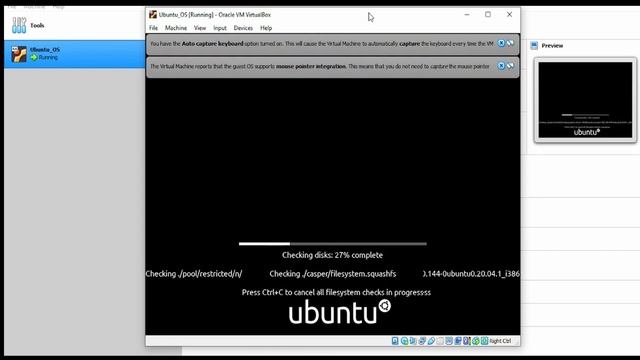Click the VM preview thumbnail
Viewport: 640px width, 360px height.
coord(585,100)
